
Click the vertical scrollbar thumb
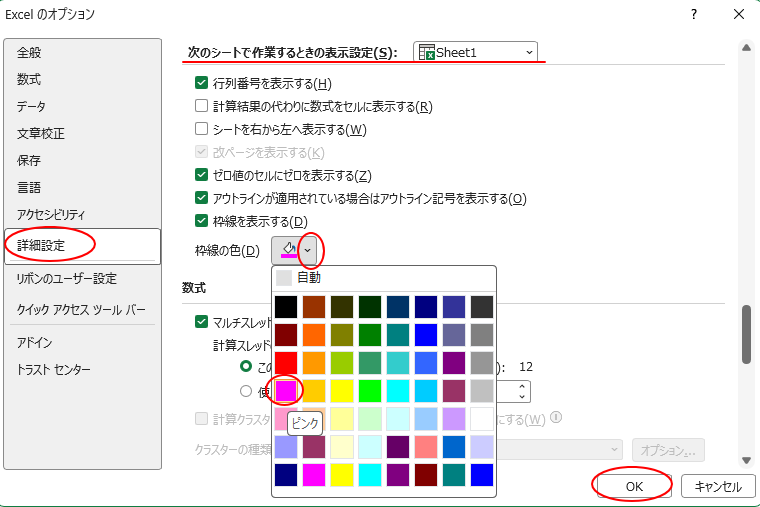[746, 334]
